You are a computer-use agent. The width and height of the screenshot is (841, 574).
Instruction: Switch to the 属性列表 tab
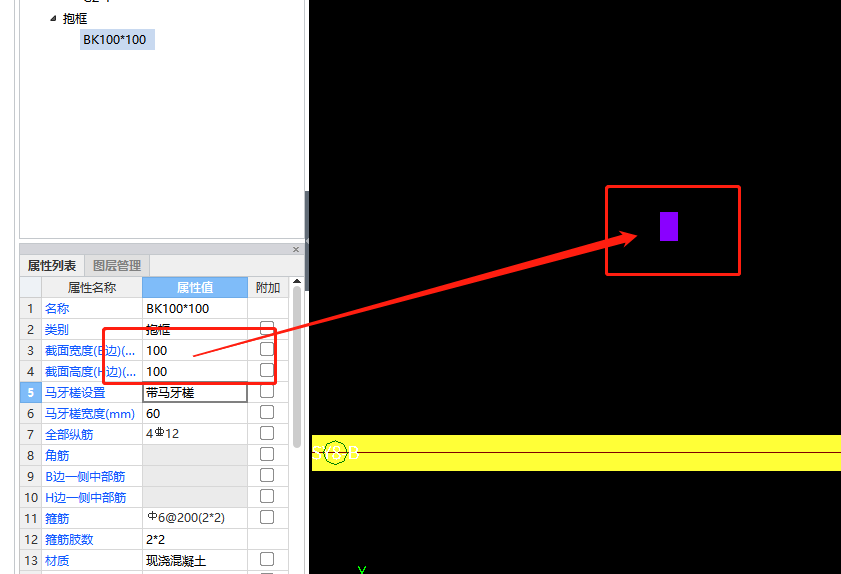[52, 266]
